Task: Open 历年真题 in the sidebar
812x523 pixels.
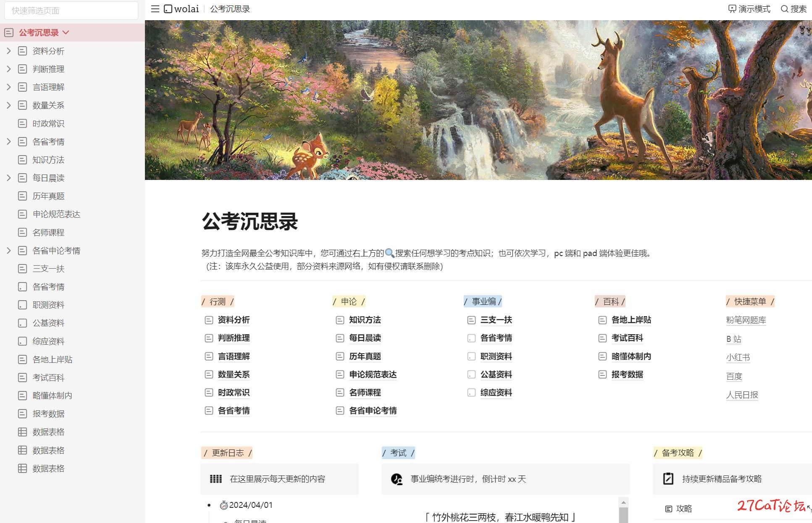Action: [x=49, y=196]
